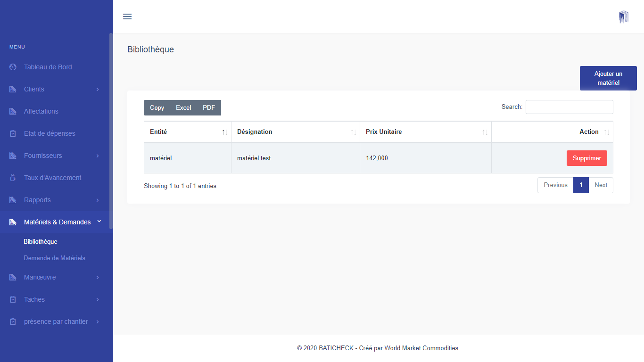Click the Taches clipboard icon

13,299
